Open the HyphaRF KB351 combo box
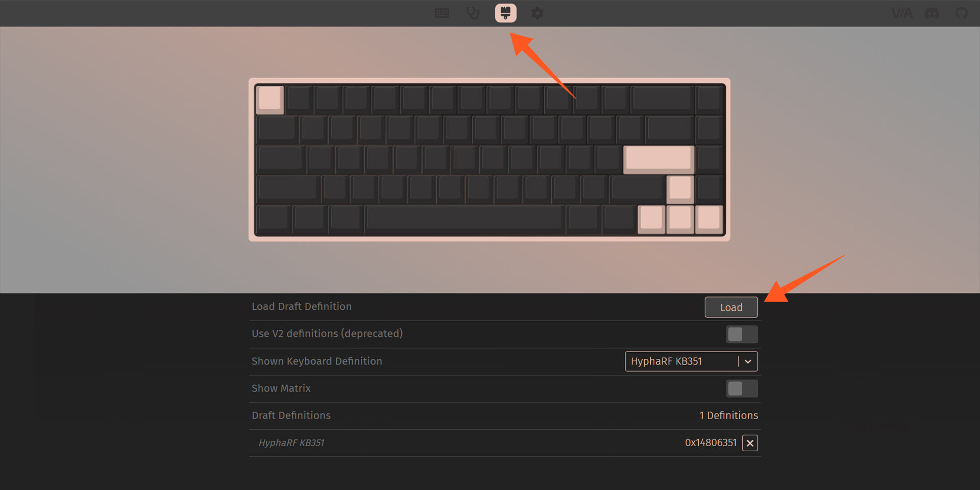Image resolution: width=980 pixels, height=490 pixels. (691, 361)
